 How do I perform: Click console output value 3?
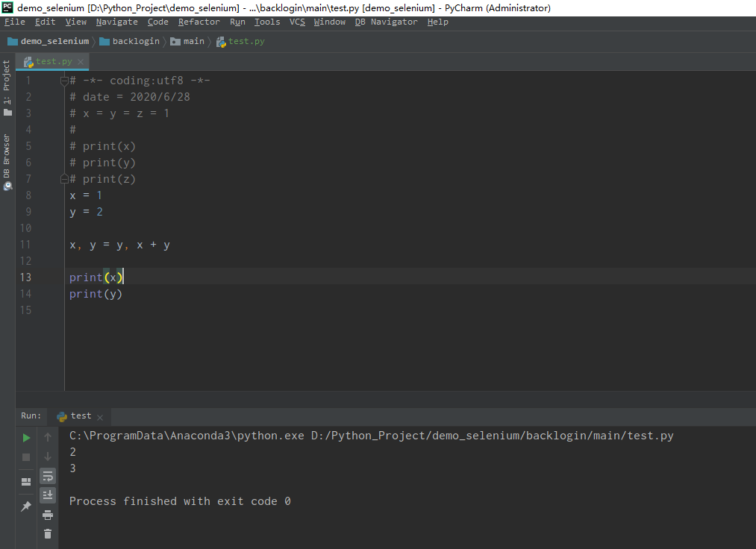tap(73, 468)
